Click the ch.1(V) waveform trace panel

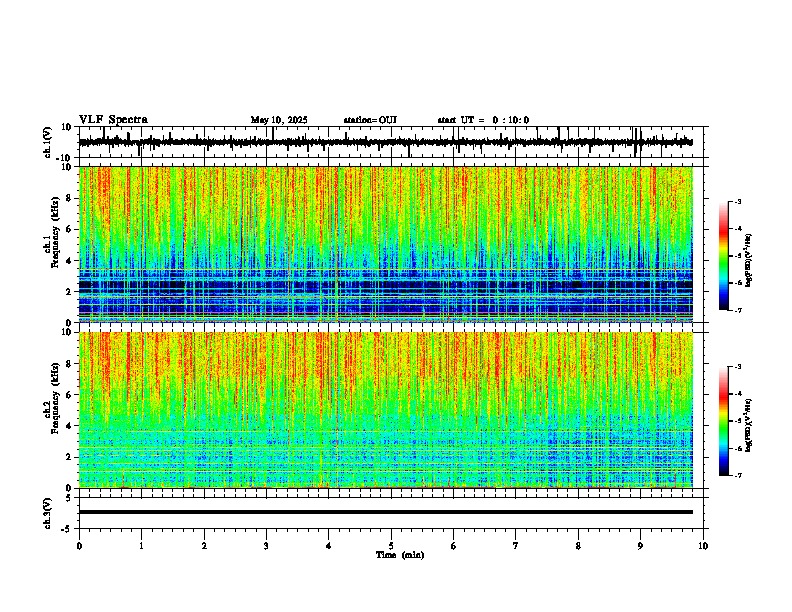pos(393,142)
